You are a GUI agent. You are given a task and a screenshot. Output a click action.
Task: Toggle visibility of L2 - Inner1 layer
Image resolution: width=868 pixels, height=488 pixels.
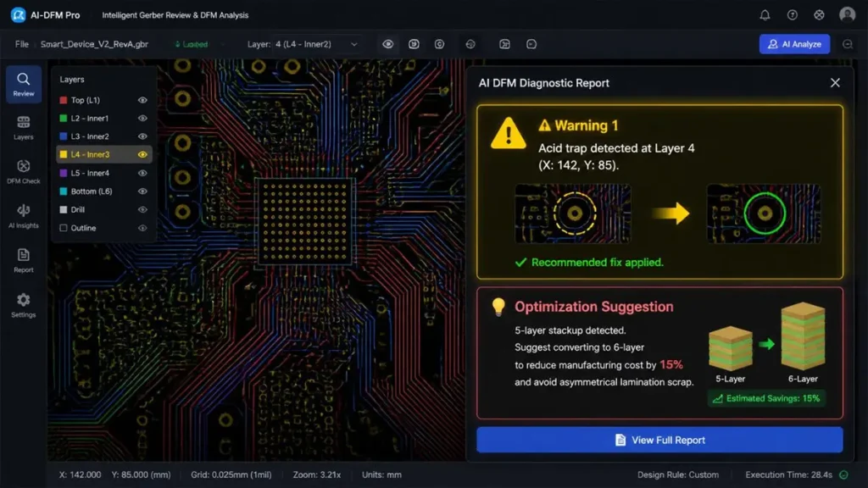coord(142,119)
